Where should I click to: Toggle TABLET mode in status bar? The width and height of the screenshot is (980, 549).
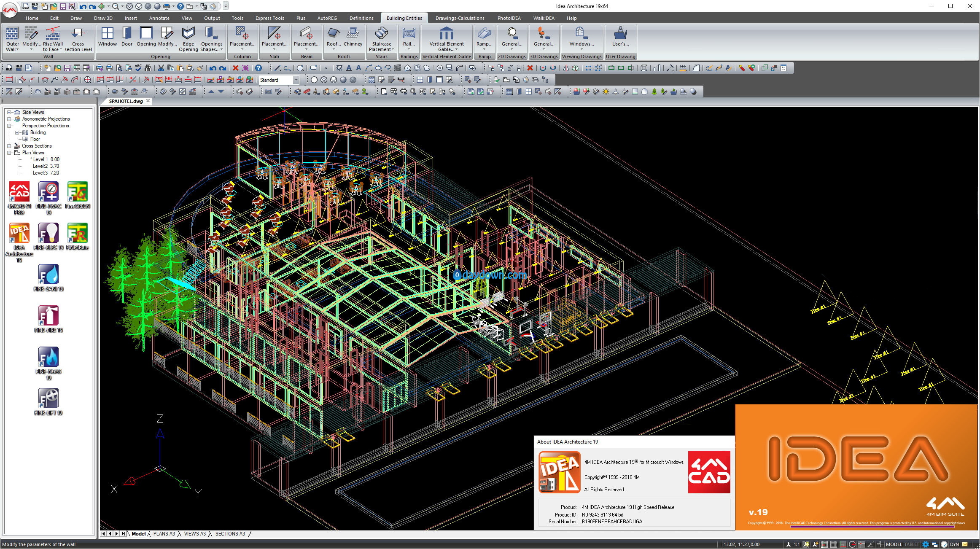(912, 544)
